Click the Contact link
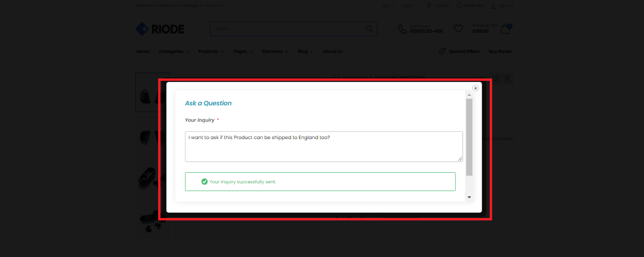 438,6
